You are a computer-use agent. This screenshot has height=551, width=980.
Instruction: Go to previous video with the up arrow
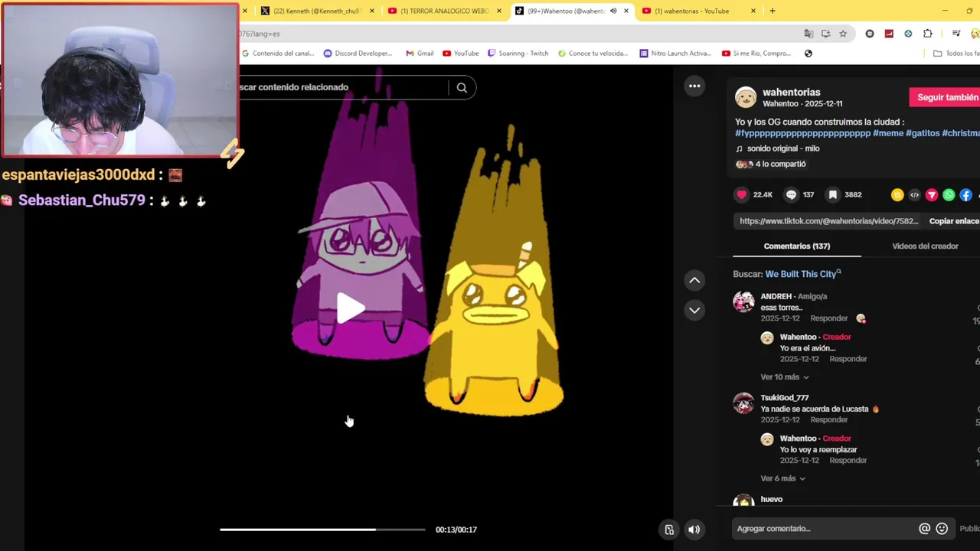[694, 280]
